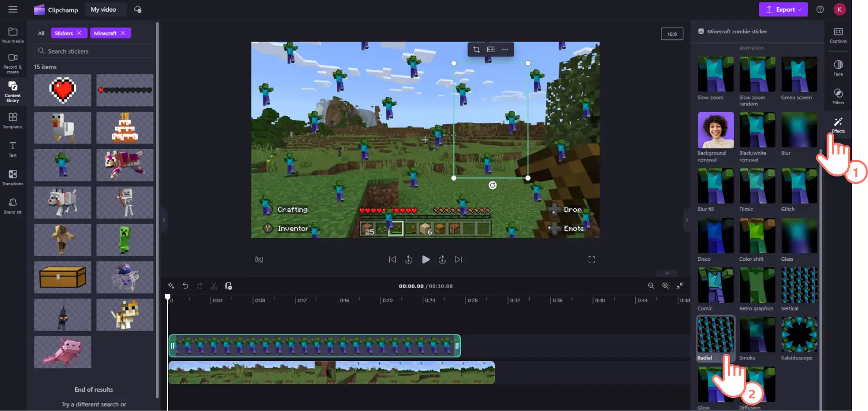Open Record & create panel
The image size is (868, 411).
(x=13, y=64)
